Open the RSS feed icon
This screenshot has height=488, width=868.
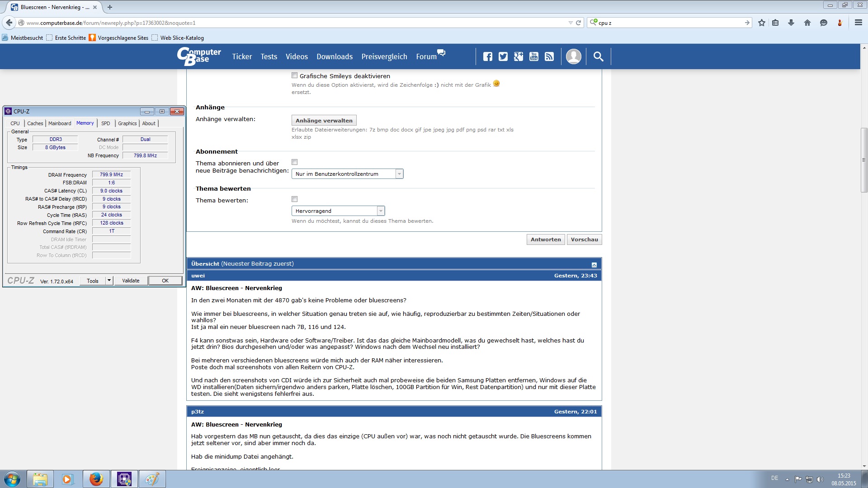point(549,56)
